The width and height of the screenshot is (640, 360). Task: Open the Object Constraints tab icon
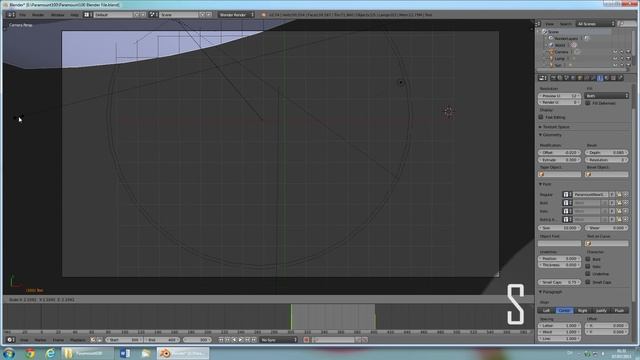586,78
